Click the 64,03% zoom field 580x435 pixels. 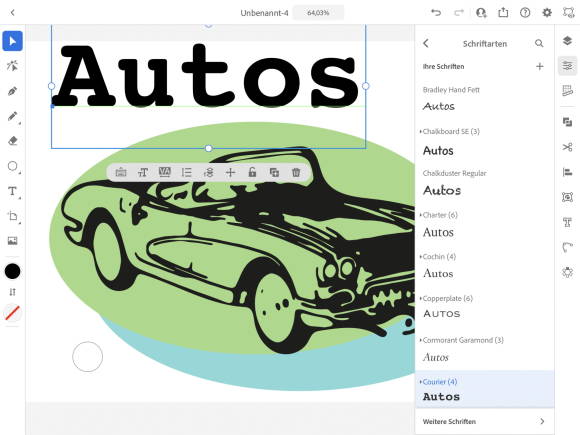(x=318, y=13)
